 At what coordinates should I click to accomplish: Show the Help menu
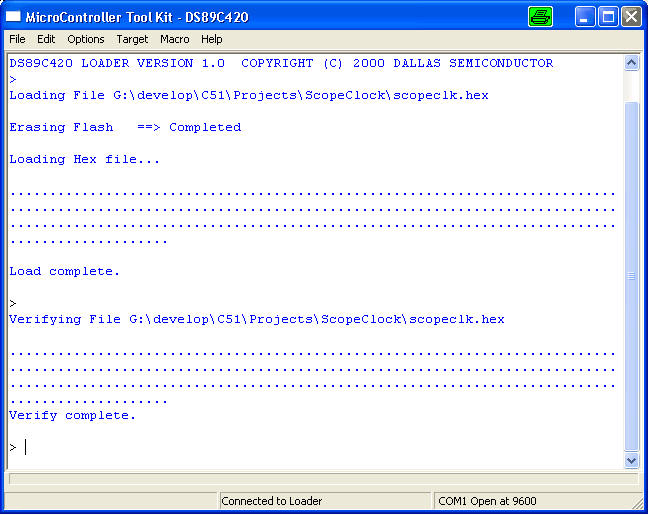[212, 39]
